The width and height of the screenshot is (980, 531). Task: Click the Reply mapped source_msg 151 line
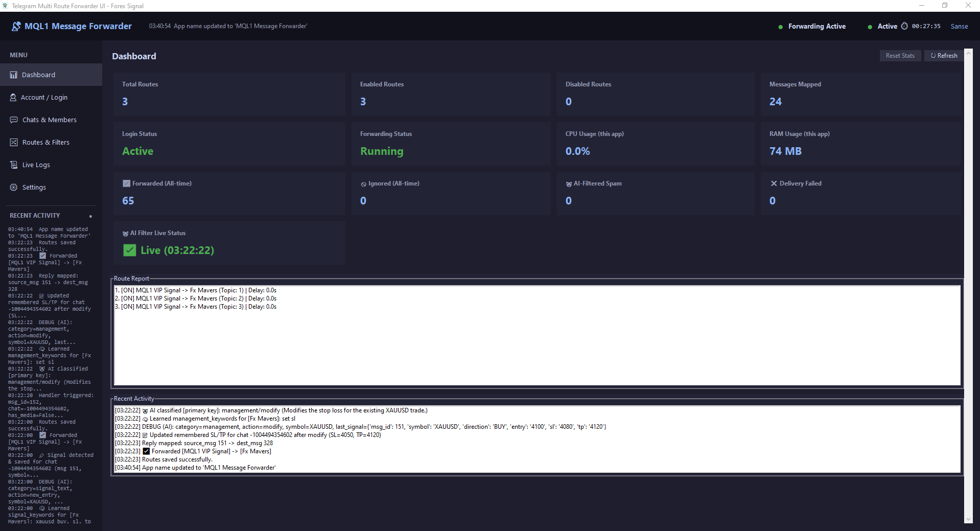pos(194,443)
